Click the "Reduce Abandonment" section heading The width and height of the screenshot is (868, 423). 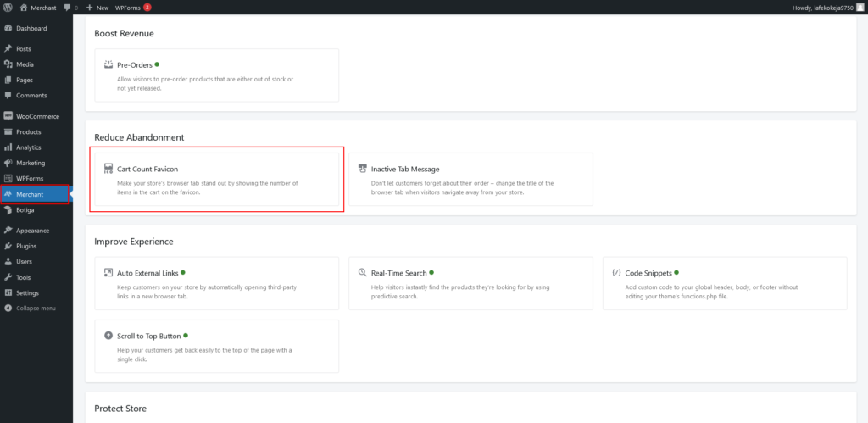pos(139,137)
